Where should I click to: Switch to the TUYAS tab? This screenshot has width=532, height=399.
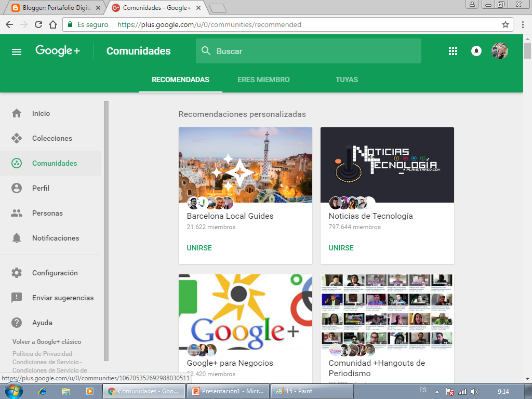coord(347,79)
